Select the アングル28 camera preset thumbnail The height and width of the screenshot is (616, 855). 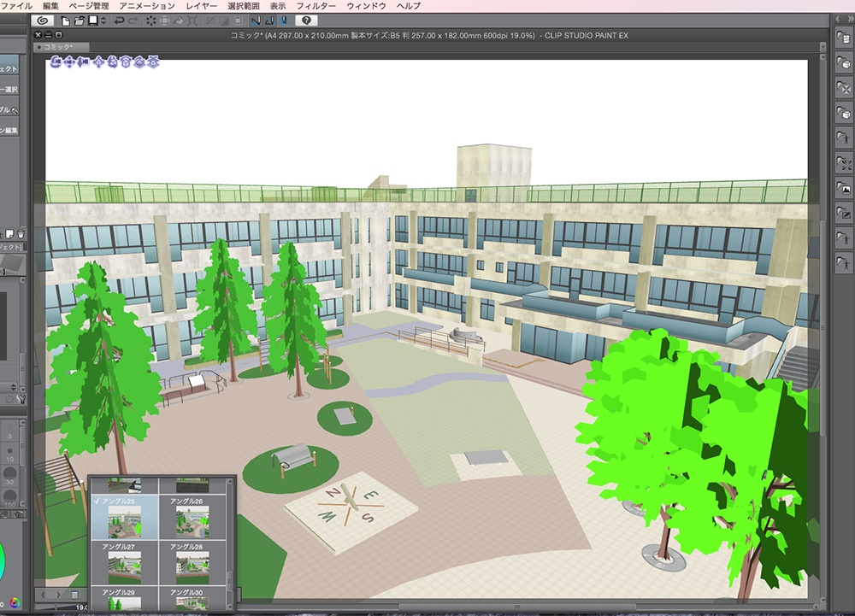click(x=192, y=566)
